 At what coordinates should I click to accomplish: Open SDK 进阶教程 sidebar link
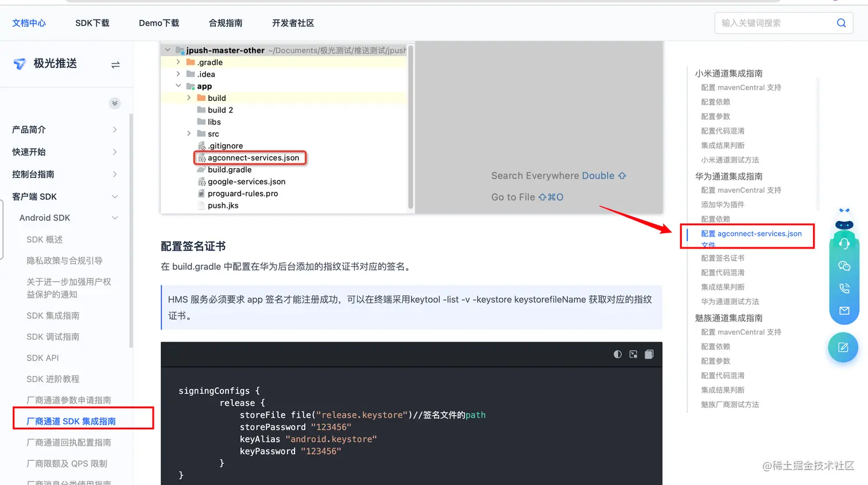[53, 379]
